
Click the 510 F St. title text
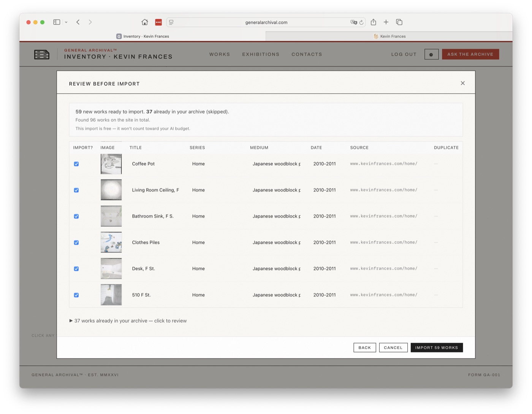(x=141, y=295)
